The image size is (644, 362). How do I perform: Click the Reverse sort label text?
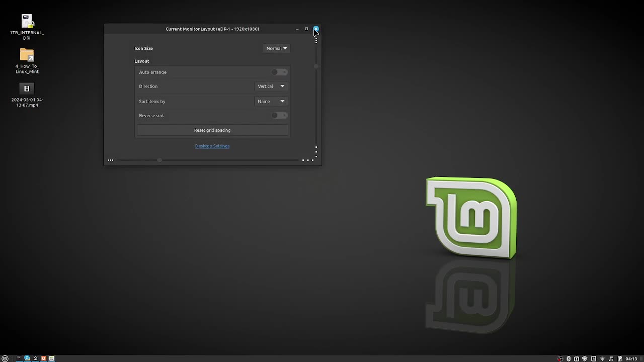pyautogui.click(x=151, y=116)
